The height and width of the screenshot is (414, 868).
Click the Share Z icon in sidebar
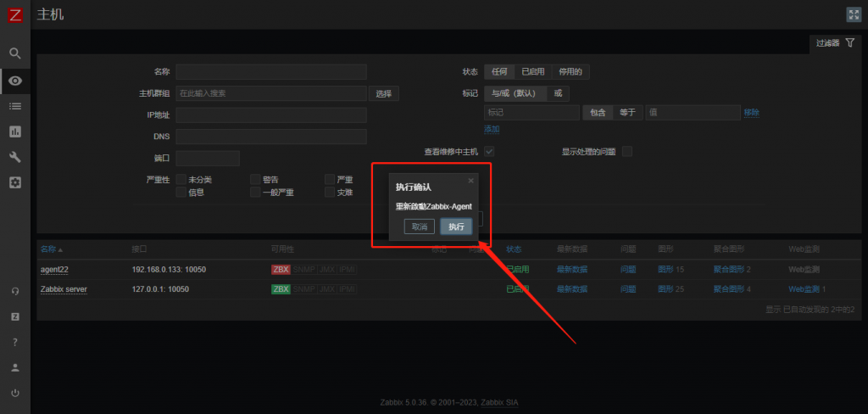pyautogui.click(x=15, y=316)
